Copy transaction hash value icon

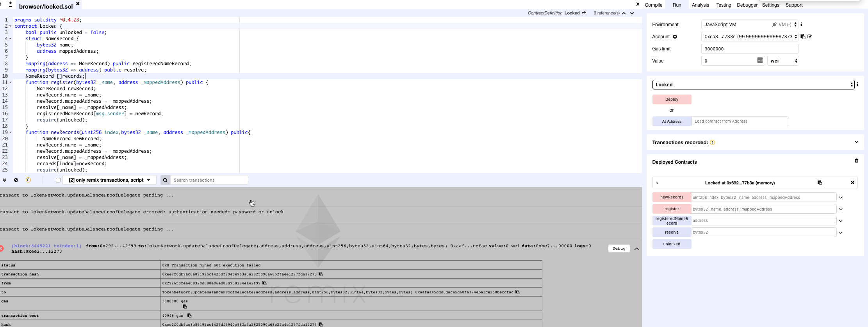(321, 274)
